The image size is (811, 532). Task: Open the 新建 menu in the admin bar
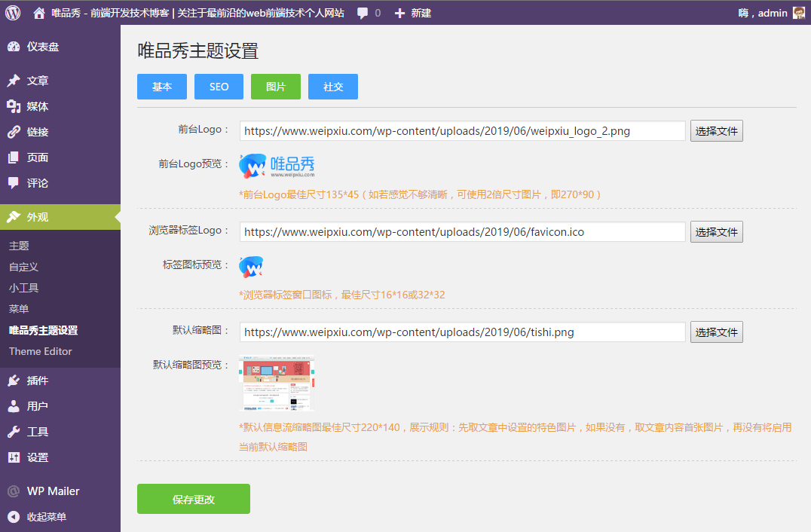coord(412,12)
